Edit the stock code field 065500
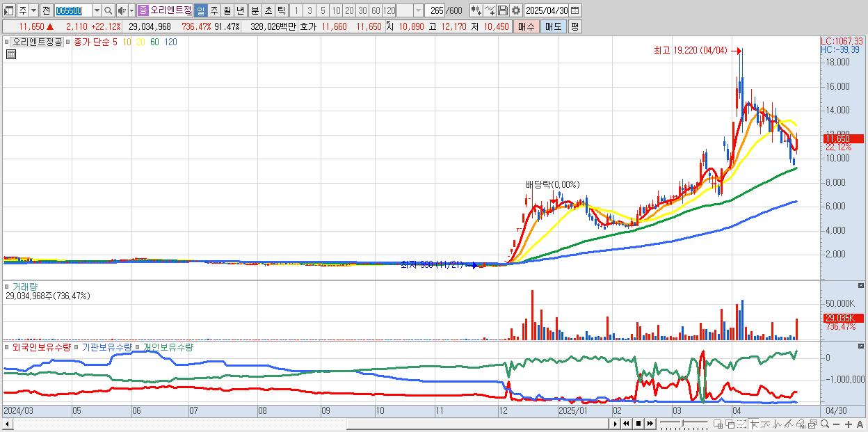The width and height of the screenshot is (868, 432). click(x=73, y=10)
